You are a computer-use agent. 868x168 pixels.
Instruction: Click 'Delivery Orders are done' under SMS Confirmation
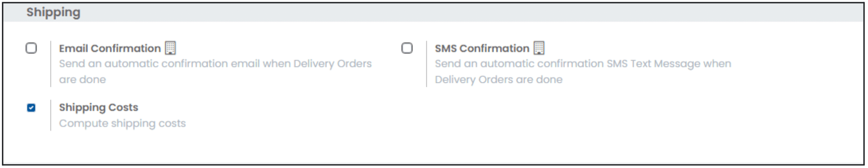point(499,80)
